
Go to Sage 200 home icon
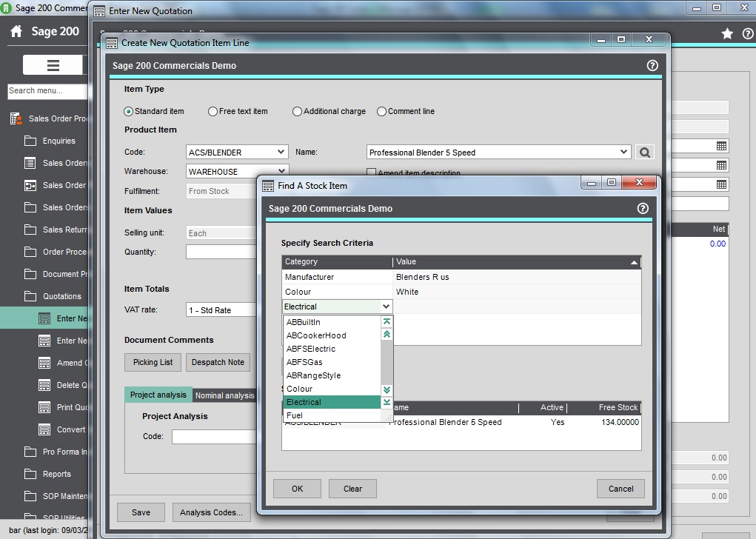coord(16,31)
